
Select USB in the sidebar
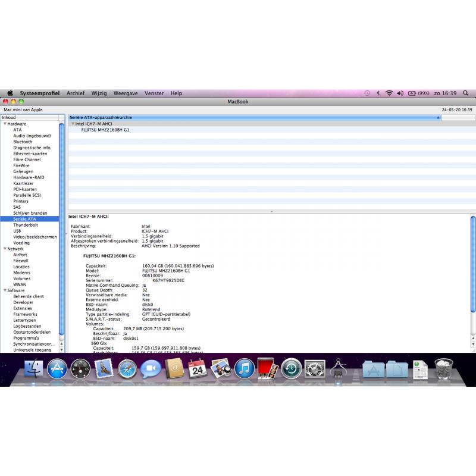[x=17, y=231]
